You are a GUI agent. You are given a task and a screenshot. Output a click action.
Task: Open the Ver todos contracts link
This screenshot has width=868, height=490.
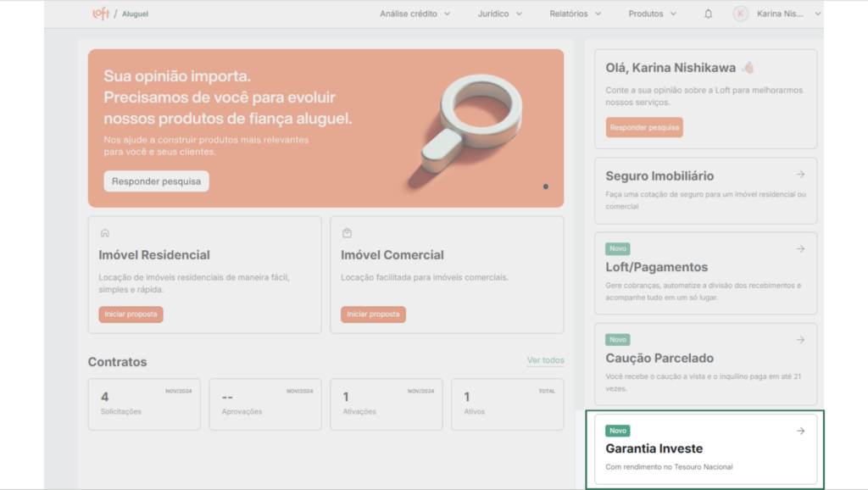[545, 360]
